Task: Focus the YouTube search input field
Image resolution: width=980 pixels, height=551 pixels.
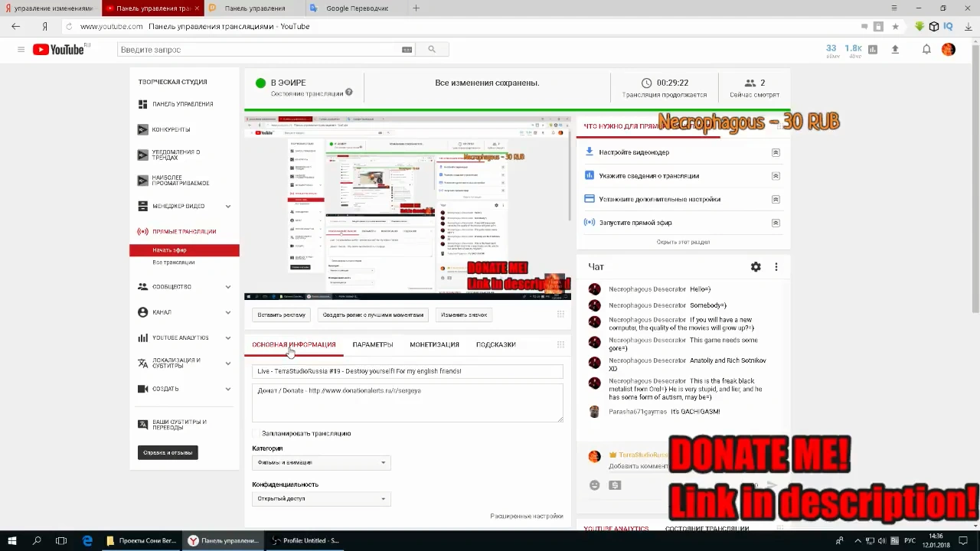Action: pyautogui.click(x=259, y=50)
